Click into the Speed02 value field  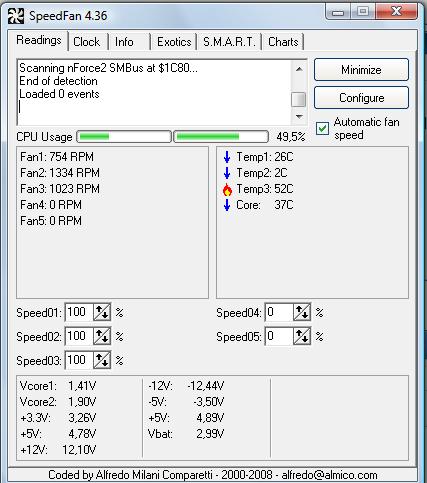tap(79, 336)
